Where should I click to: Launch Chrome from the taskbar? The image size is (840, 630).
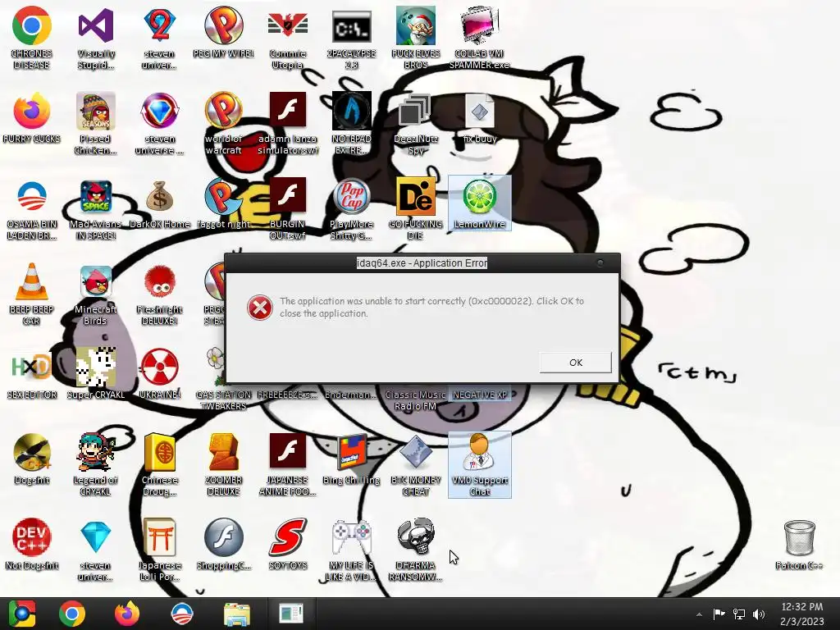tap(72, 614)
